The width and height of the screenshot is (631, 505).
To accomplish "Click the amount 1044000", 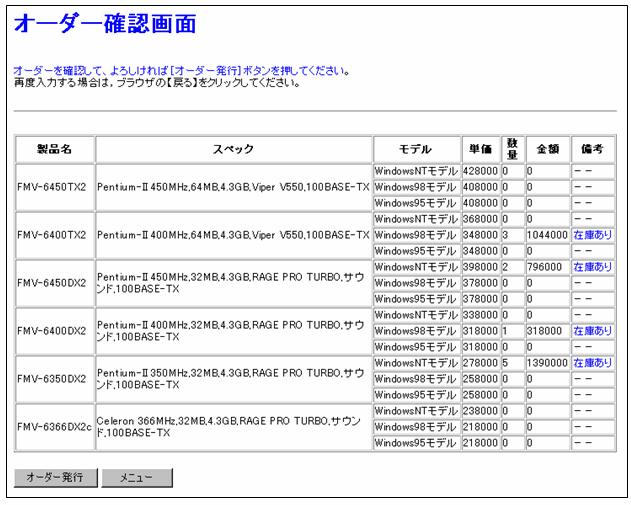I will pyautogui.click(x=548, y=235).
